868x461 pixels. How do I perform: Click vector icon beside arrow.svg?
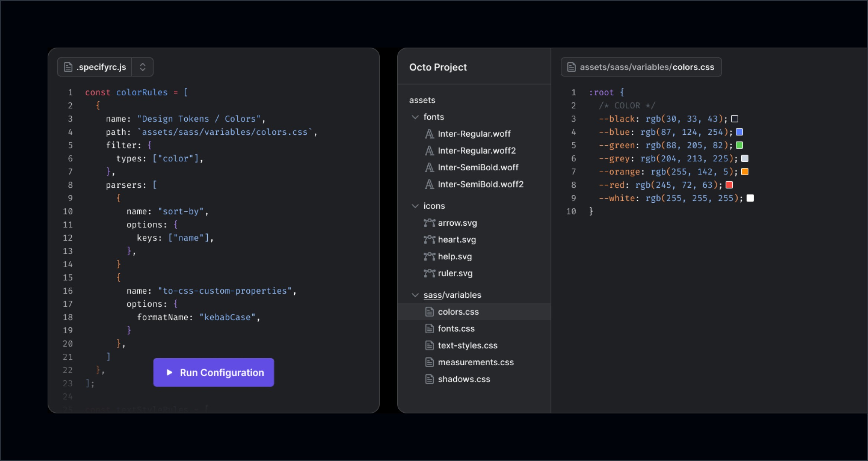tap(429, 223)
